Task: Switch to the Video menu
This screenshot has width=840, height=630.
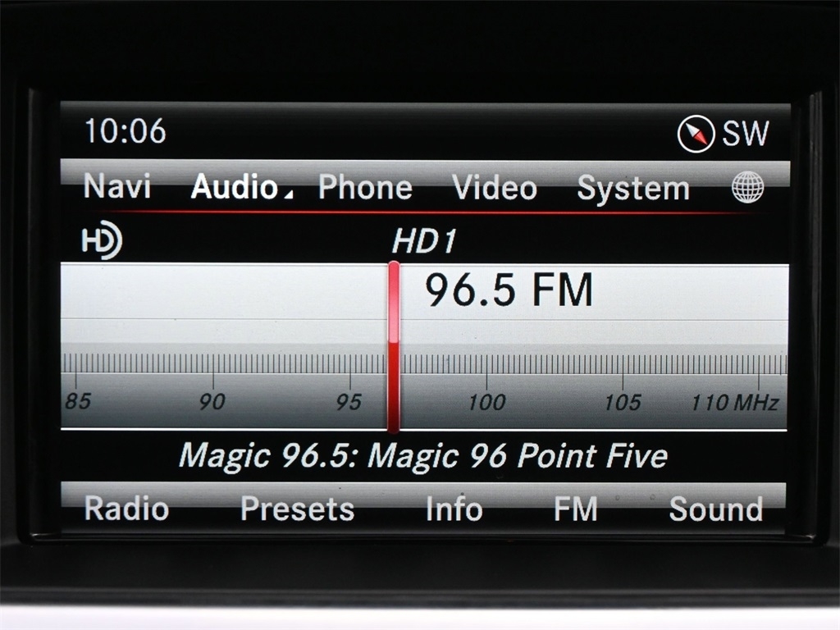Action: [x=495, y=188]
